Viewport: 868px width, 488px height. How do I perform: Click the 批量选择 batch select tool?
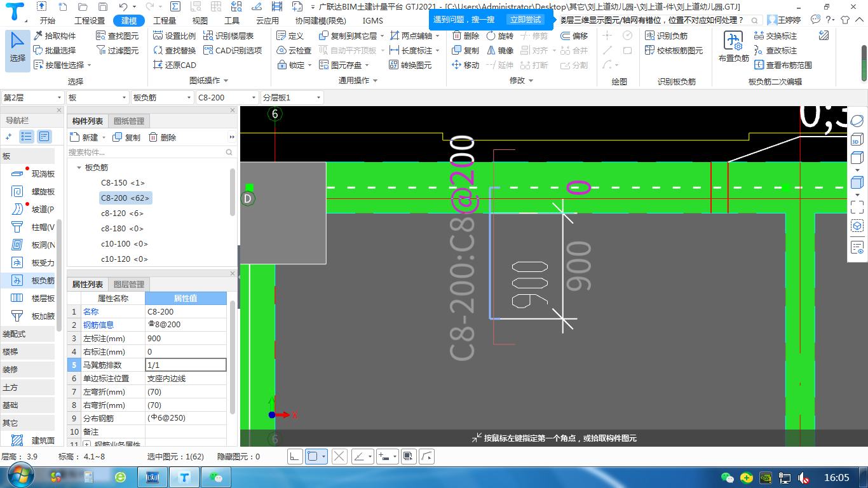click(x=55, y=50)
